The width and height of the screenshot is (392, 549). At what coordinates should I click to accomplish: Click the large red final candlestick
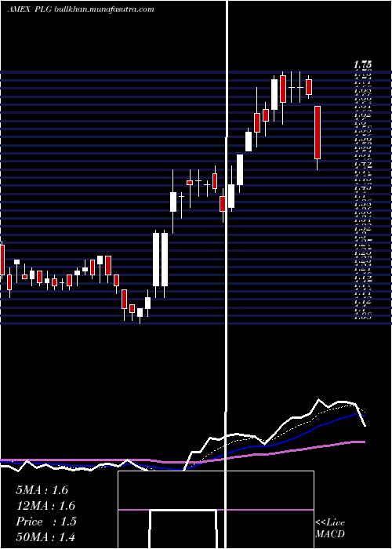coord(318,133)
